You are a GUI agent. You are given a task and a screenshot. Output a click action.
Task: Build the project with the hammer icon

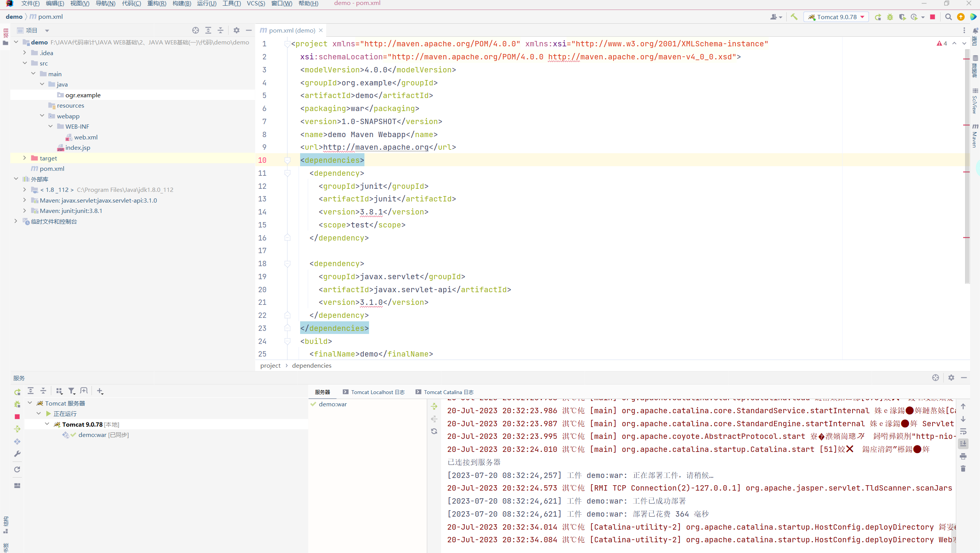794,17
